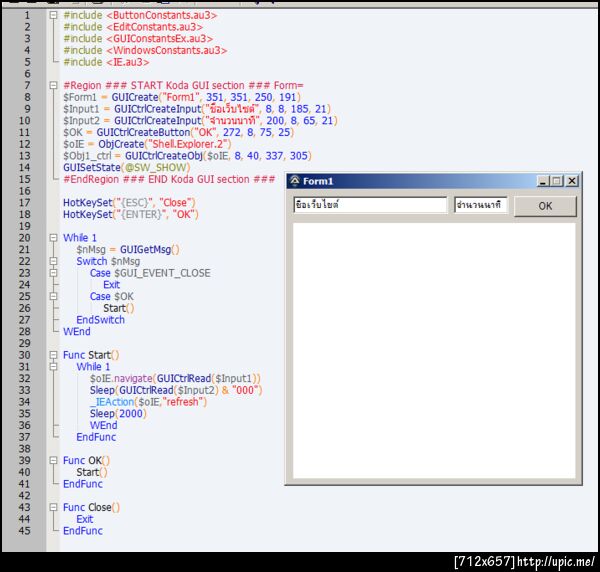
Task: Click line number 45 in the margin
Action: (24, 531)
